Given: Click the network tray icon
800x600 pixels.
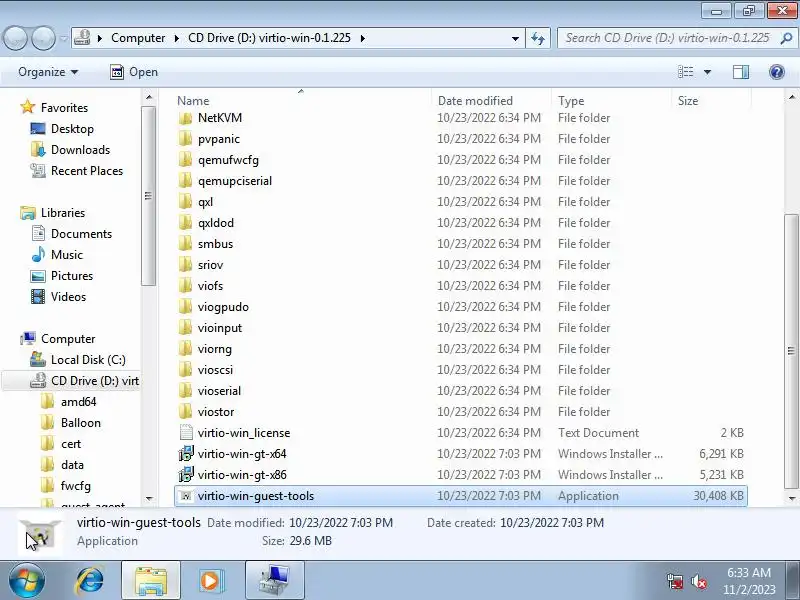Looking at the screenshot, I should pos(675,581).
